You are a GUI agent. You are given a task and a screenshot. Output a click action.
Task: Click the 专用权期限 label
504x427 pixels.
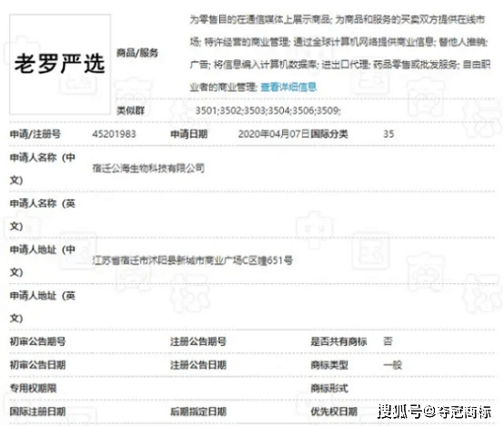click(33, 388)
